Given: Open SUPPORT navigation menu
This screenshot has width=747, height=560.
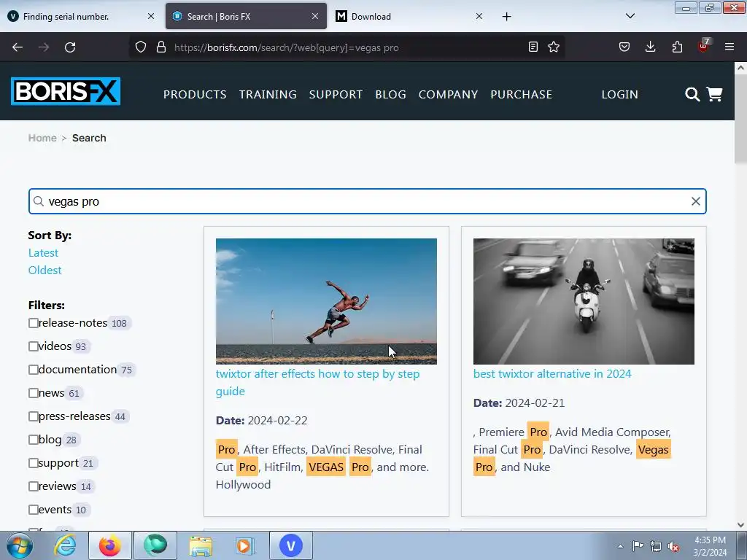Looking at the screenshot, I should (336, 94).
